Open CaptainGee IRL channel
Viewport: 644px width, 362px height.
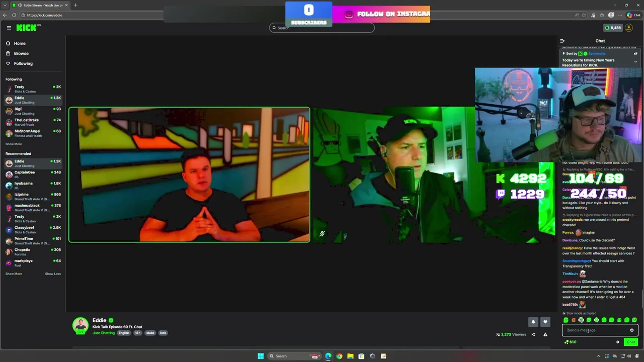coord(33,174)
